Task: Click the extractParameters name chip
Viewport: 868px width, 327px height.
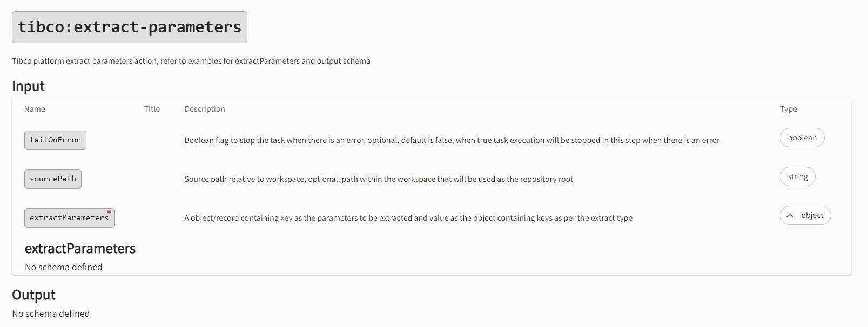Action: pyautogui.click(x=69, y=218)
